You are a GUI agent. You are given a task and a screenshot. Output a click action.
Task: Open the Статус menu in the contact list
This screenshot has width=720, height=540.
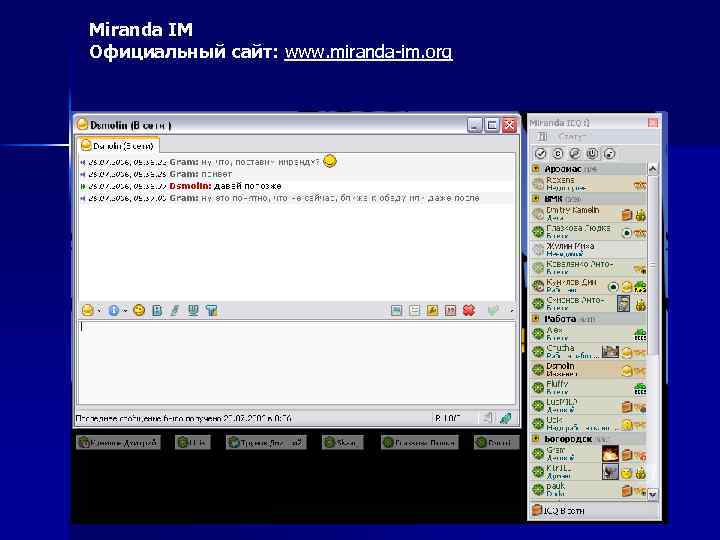coord(571,137)
